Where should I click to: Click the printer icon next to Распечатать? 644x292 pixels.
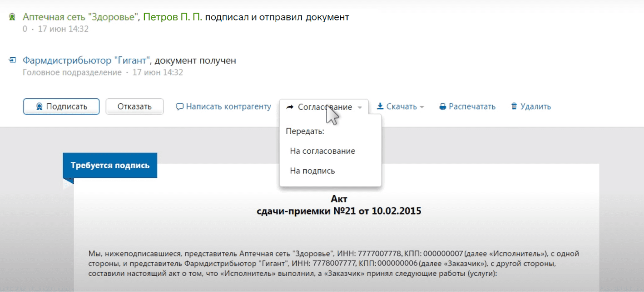point(443,107)
